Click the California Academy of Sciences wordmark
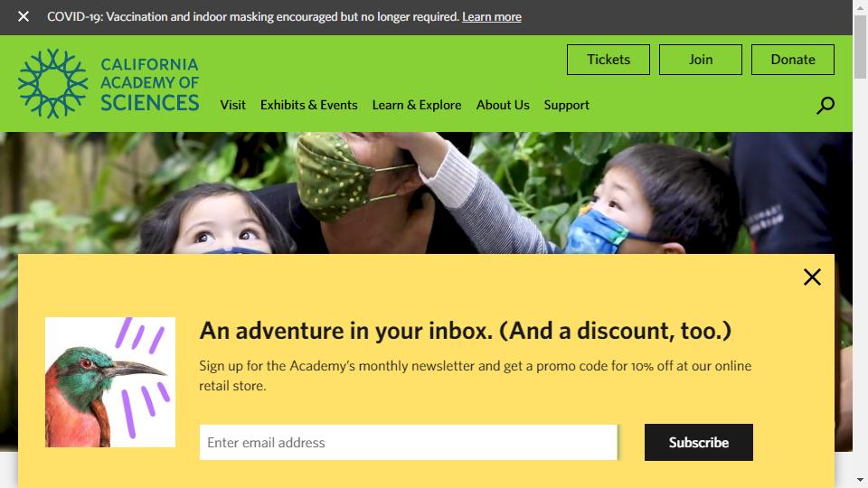This screenshot has width=868, height=488. (149, 84)
